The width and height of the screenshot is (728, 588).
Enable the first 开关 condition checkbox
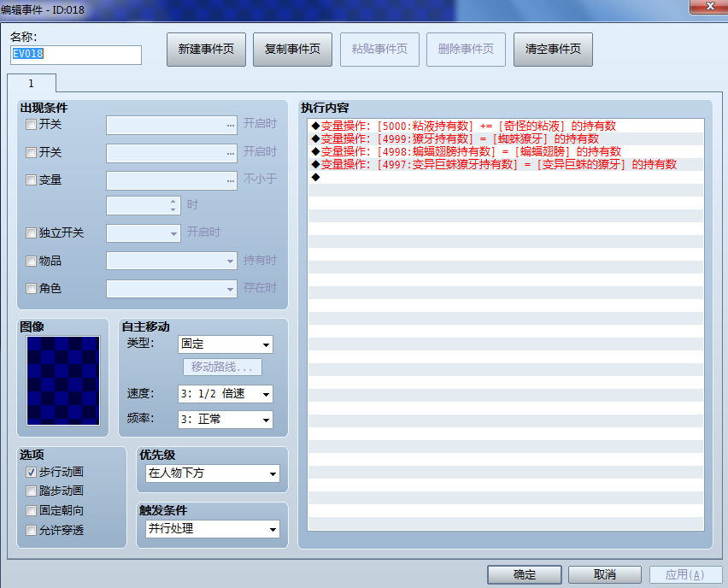click(x=31, y=125)
